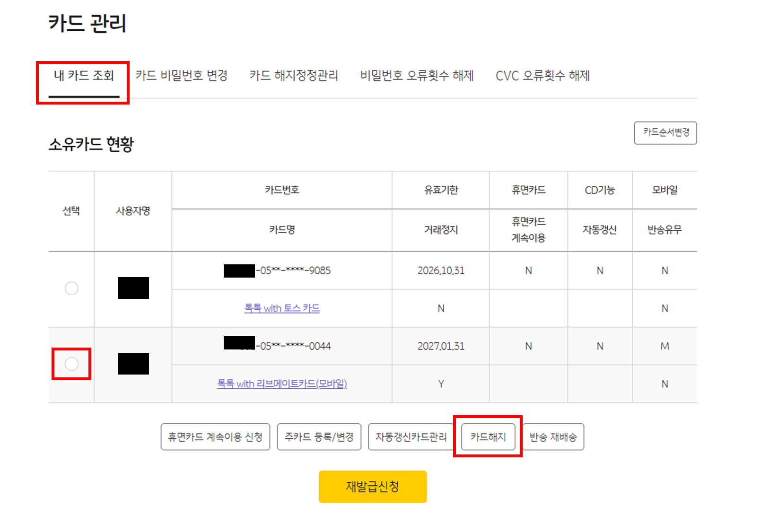Click the 카드순서변경 button

point(665,133)
